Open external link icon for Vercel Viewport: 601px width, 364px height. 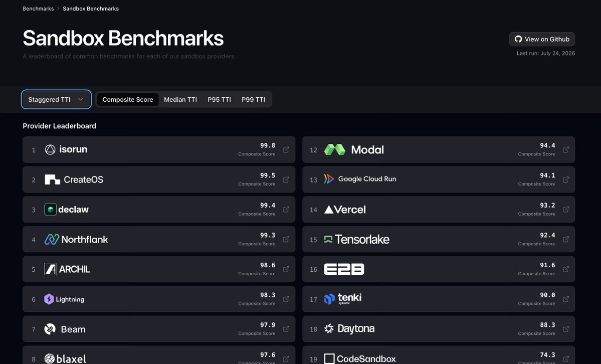pyautogui.click(x=566, y=210)
